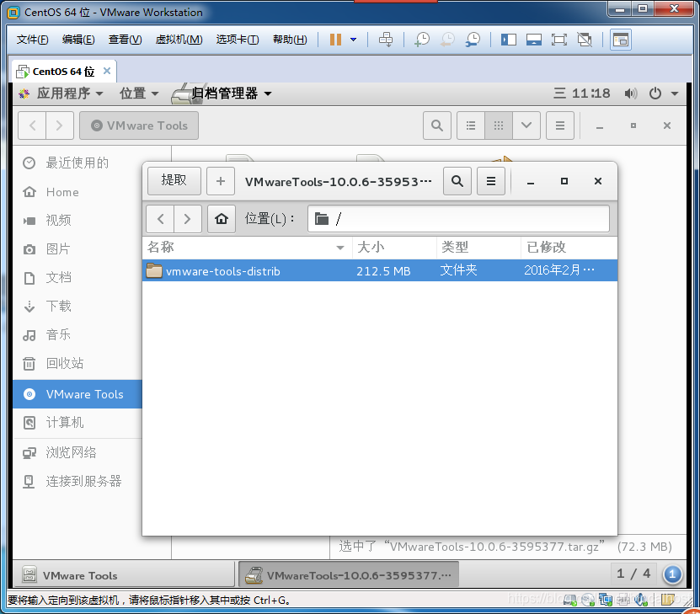This screenshot has height=614, width=700.
Task: Open 下载 folder in the sidebar
Action: tap(77, 306)
